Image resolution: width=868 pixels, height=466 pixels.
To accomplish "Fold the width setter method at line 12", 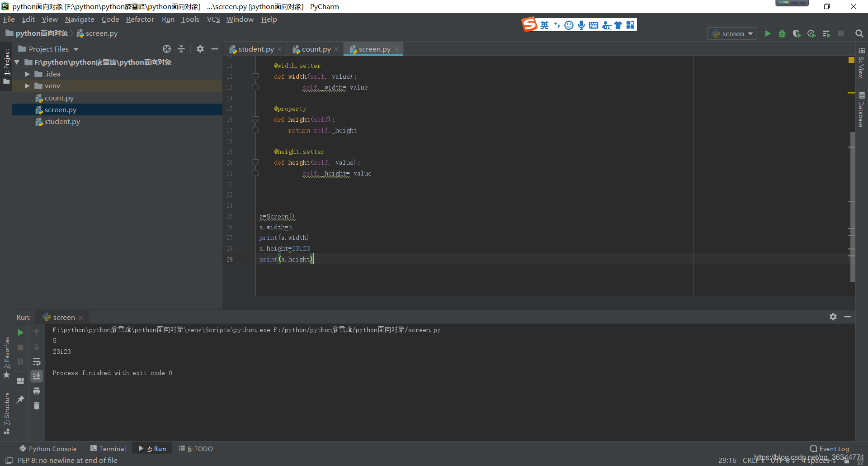I will (x=255, y=76).
